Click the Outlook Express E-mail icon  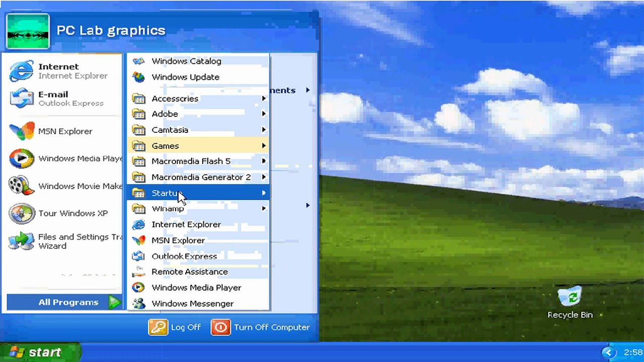coord(21,98)
